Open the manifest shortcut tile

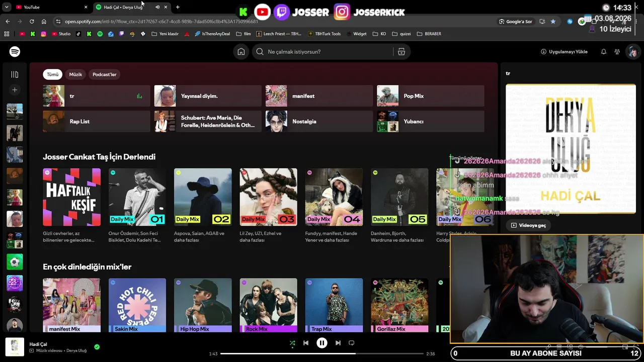point(319,96)
